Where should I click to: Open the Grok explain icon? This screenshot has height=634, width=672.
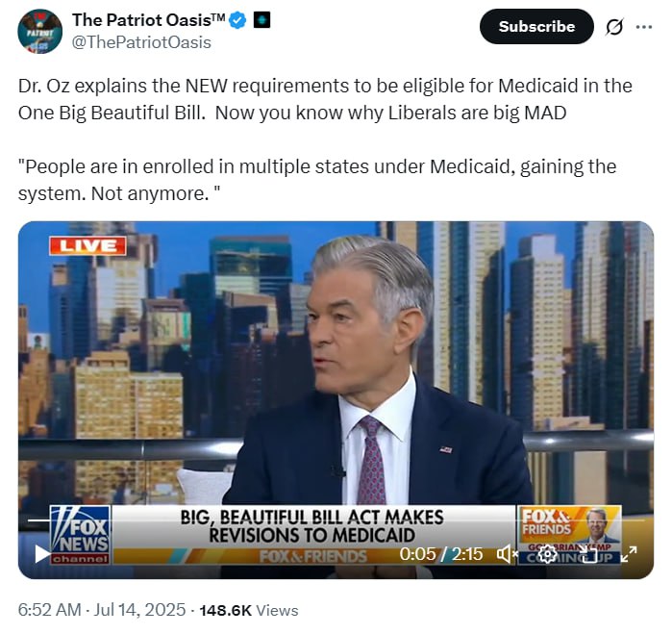coord(613,27)
